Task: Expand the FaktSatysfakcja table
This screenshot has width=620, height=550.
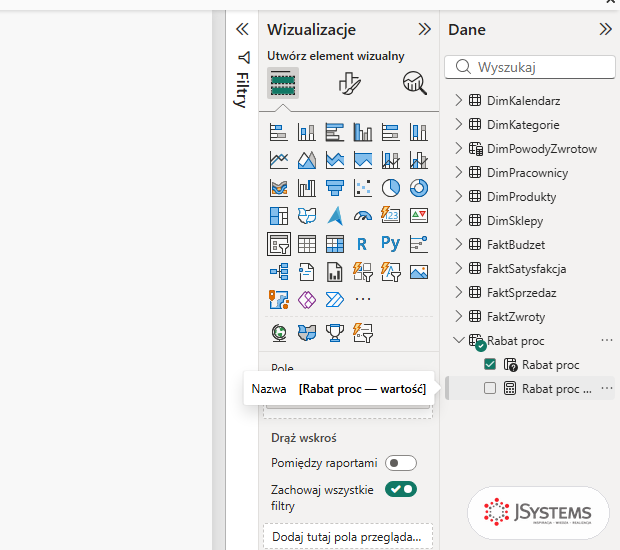Action: tap(458, 268)
